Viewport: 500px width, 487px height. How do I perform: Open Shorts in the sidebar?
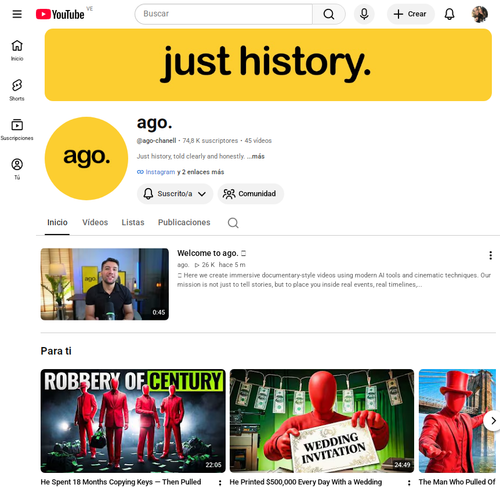click(17, 90)
